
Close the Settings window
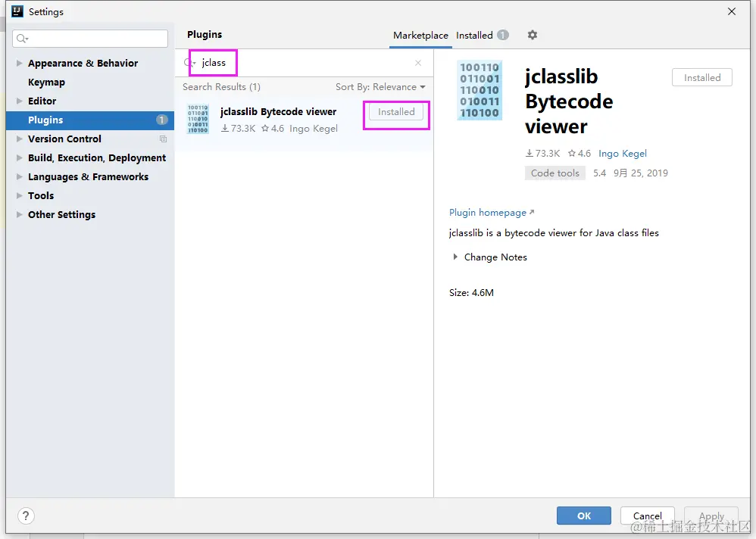click(x=732, y=11)
